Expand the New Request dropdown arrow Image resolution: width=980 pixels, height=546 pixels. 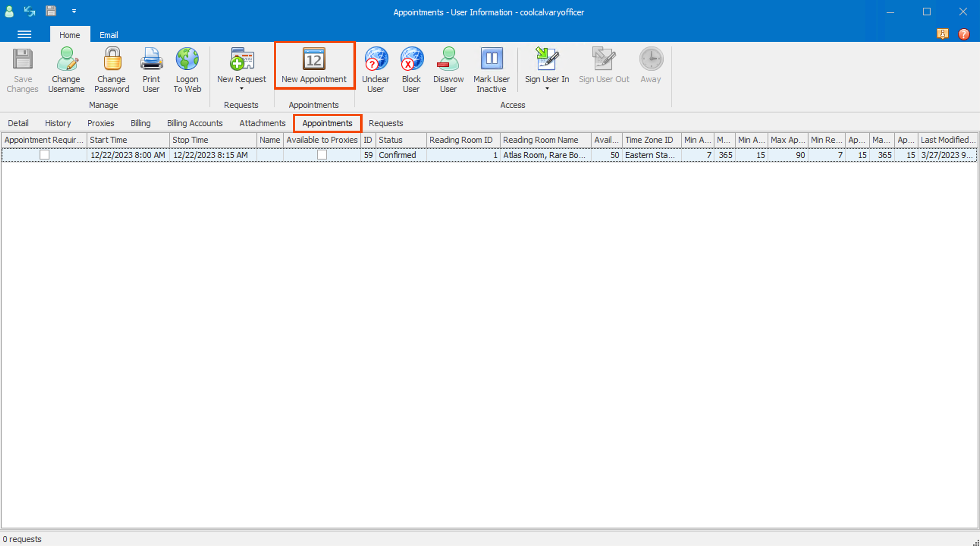(x=241, y=89)
